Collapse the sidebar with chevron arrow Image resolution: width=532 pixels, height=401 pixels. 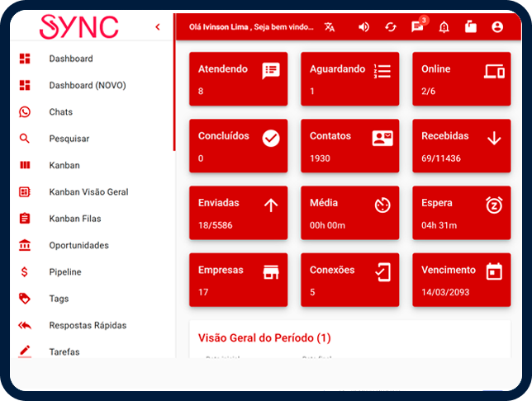[x=158, y=27]
